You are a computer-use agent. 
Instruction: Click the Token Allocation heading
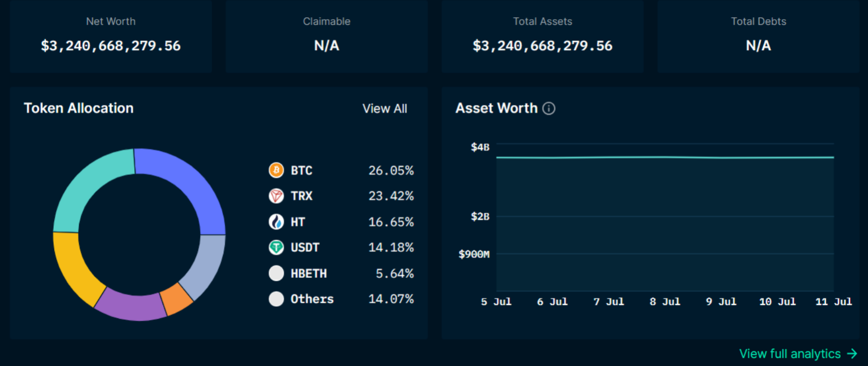[78, 108]
